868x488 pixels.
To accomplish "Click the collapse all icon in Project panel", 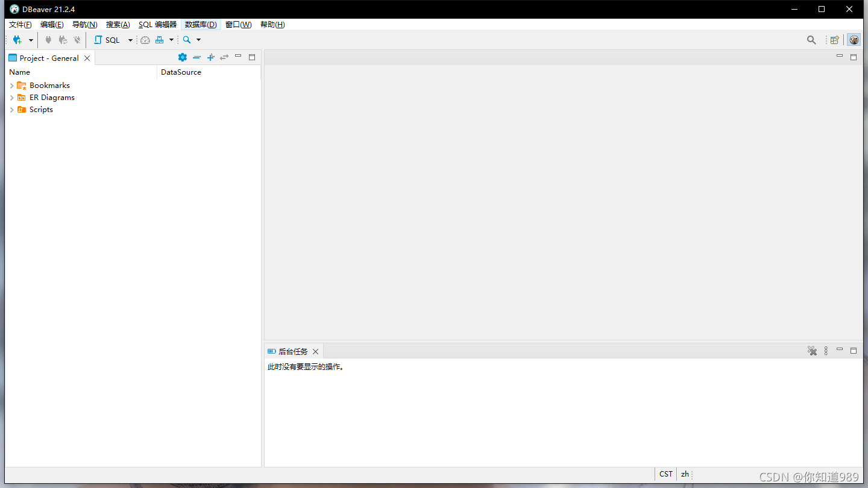I will (x=197, y=57).
